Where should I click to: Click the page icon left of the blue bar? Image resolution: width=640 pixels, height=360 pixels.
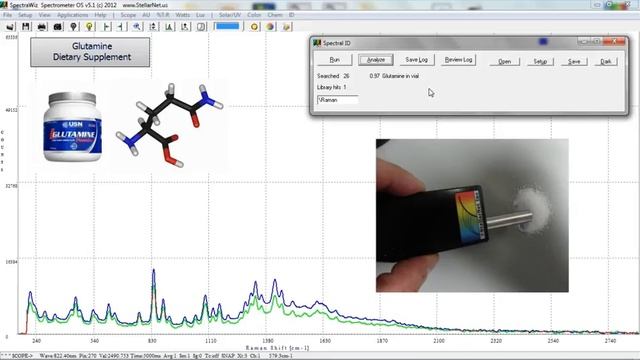coord(201,27)
